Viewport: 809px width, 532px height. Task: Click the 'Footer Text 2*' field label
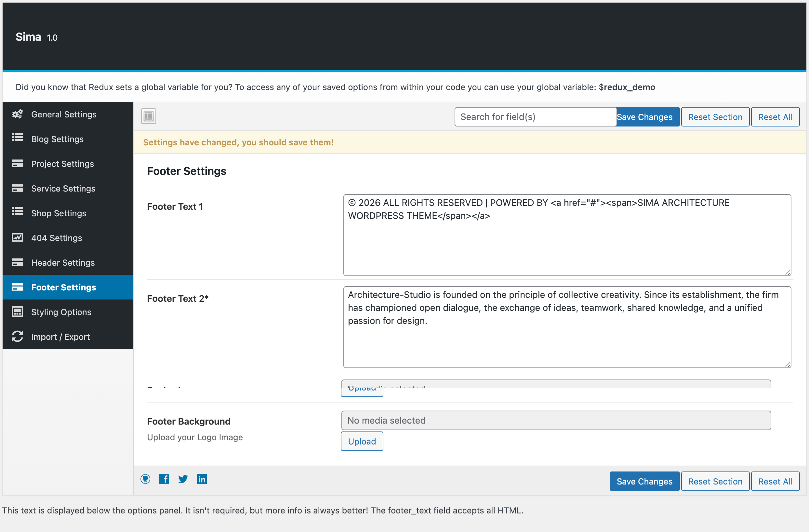[x=178, y=298]
